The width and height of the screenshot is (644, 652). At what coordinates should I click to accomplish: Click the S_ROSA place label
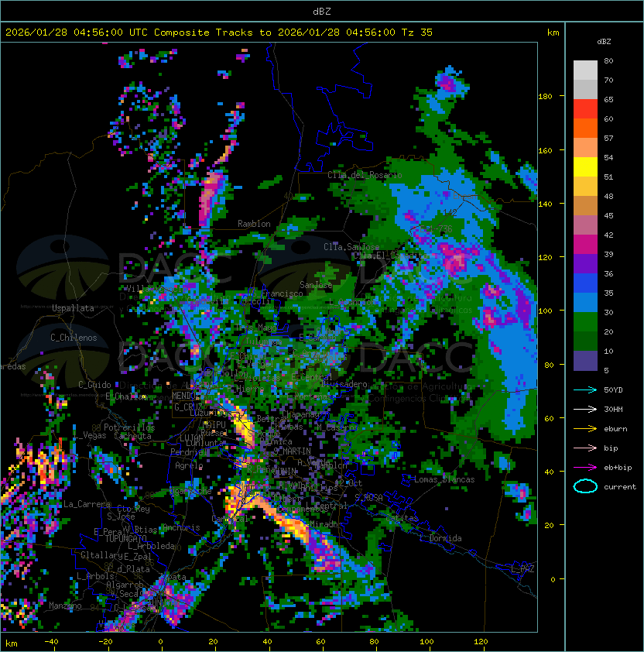(368, 497)
